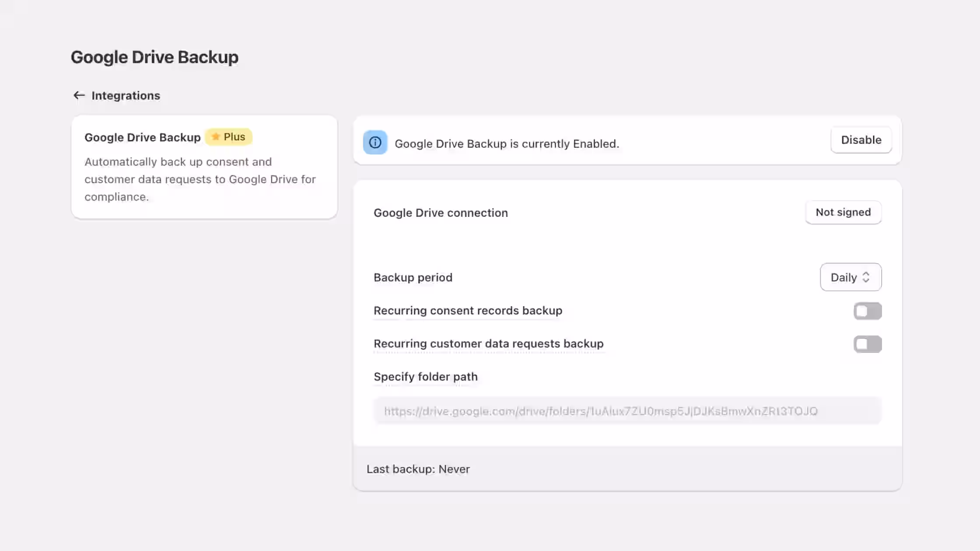Viewport: 980px width, 551px height.
Task: Disable Google Drive Backup
Action: (x=861, y=140)
